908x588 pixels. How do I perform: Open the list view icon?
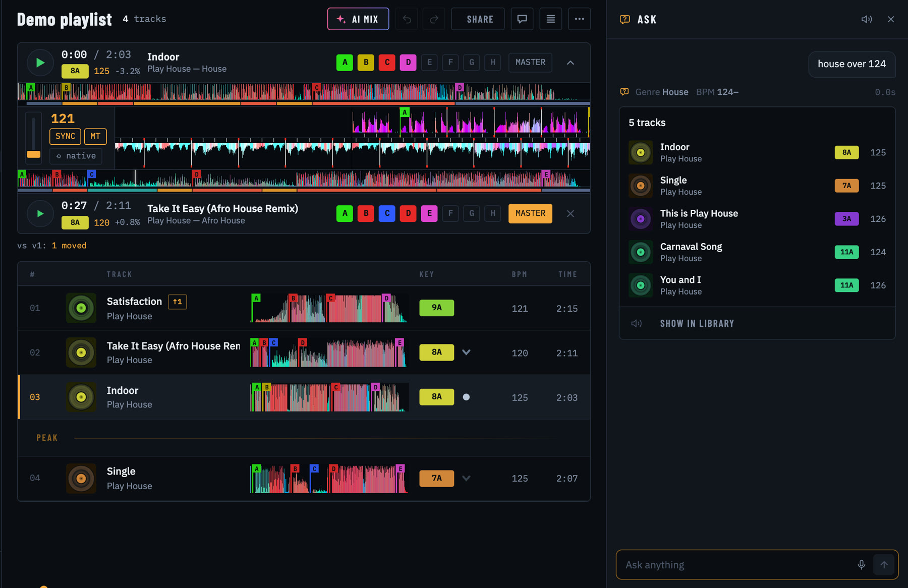pos(551,19)
